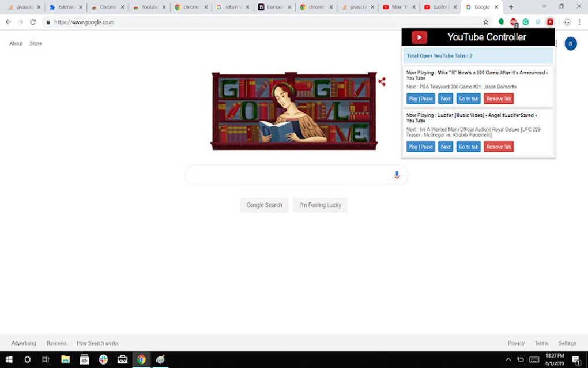Click the browser back arrow
The height and width of the screenshot is (368, 588).
(8, 22)
